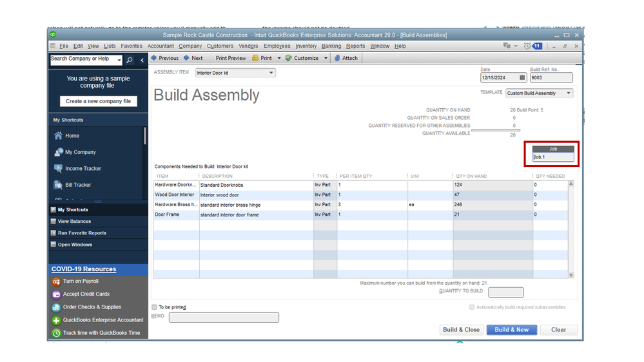Click the Quantity to Build field
The image size is (644, 362).
coord(505,292)
